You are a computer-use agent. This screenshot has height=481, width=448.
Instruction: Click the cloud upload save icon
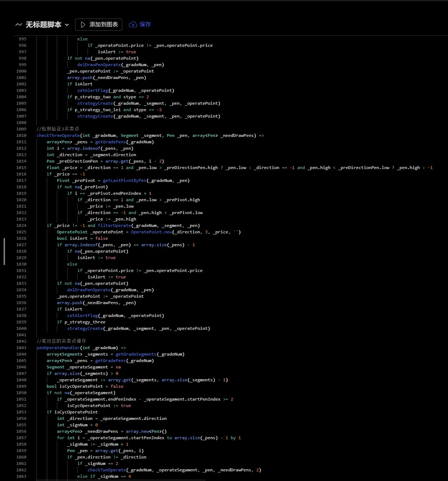click(133, 25)
